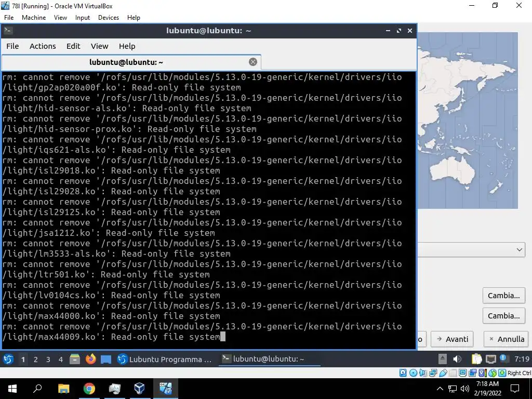Viewport: 532px width, 399px height.
Task: Open the Windows Start menu
Action: (12, 389)
